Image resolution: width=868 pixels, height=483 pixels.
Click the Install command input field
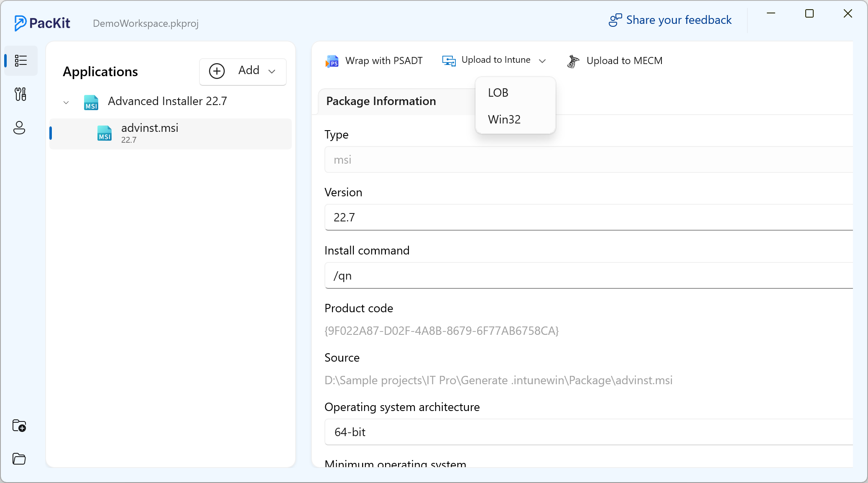[588, 275]
